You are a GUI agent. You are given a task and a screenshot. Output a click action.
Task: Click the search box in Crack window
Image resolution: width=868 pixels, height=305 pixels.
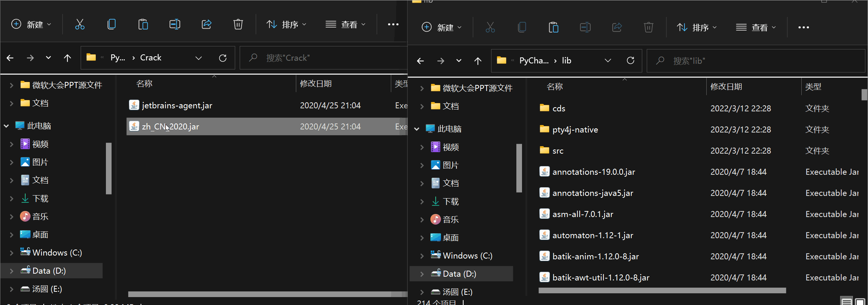click(x=324, y=58)
